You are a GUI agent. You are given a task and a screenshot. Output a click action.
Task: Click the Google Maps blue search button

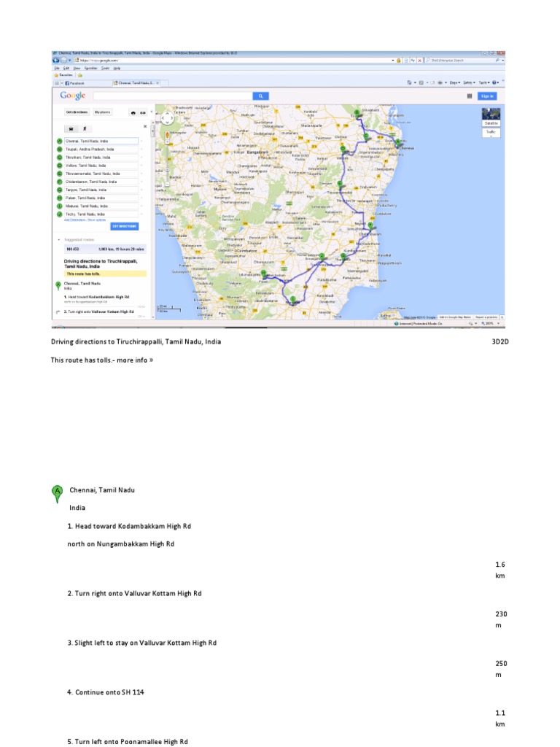[260, 96]
